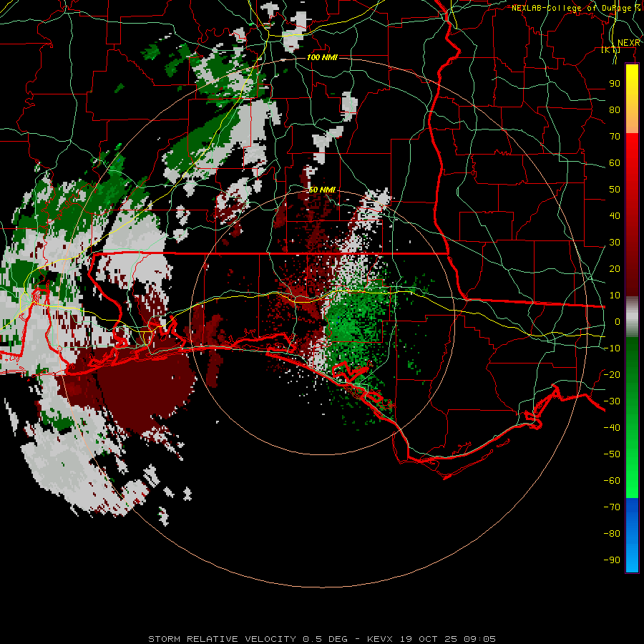Click the "0.5 DEG" elevation angle text
644x644 pixels.
(326, 639)
